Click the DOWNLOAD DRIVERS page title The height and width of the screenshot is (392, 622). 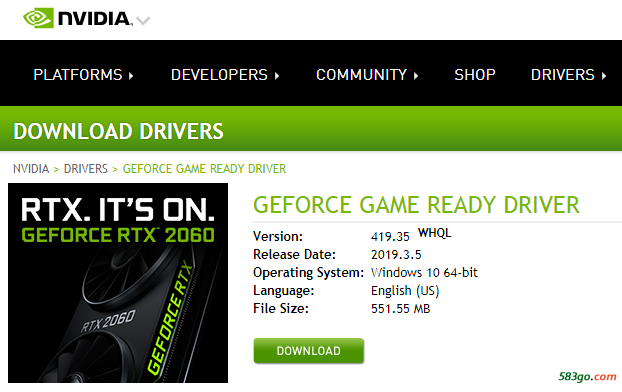point(119,131)
